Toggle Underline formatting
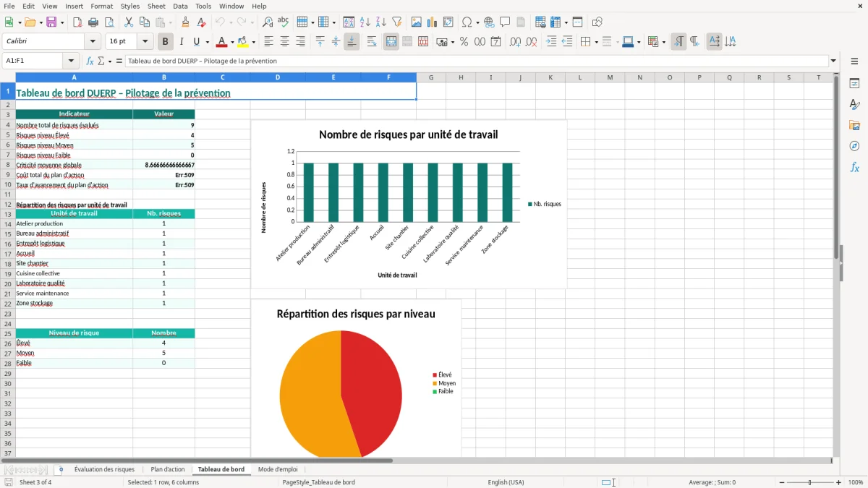Viewport: 868px width, 488px height. point(197,42)
